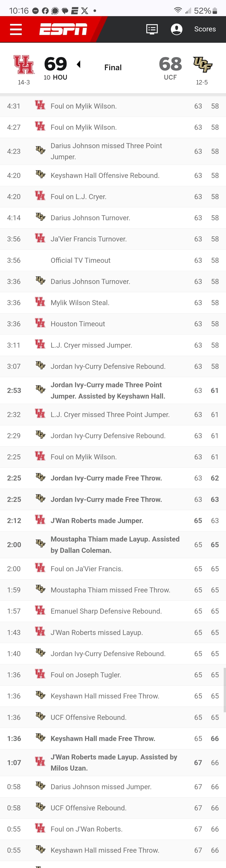Image resolution: width=226 pixels, height=868 pixels.
Task: Click the X app notification icon
Action: (85, 11)
